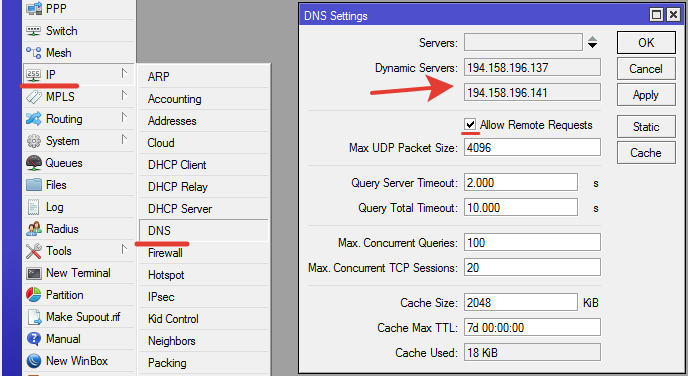
Task: Click OK in DNS Settings
Action: click(x=646, y=43)
